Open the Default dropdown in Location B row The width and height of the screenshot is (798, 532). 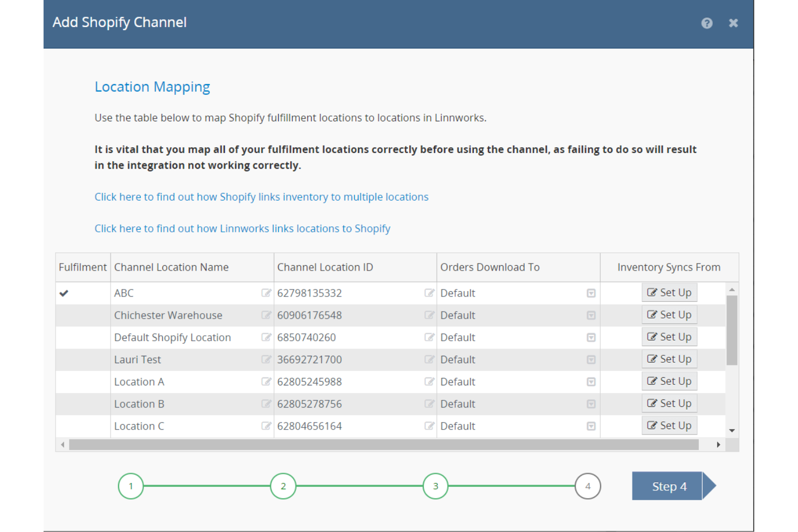[591, 403]
